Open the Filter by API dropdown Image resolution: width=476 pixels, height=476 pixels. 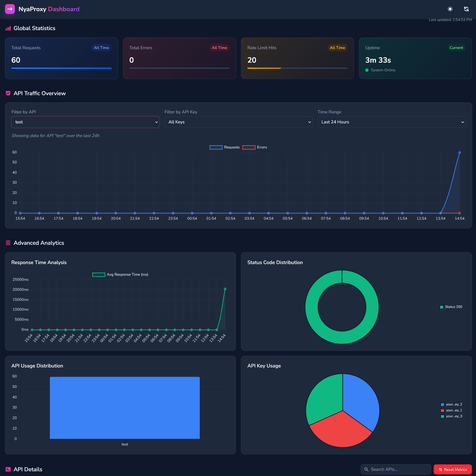click(x=85, y=122)
